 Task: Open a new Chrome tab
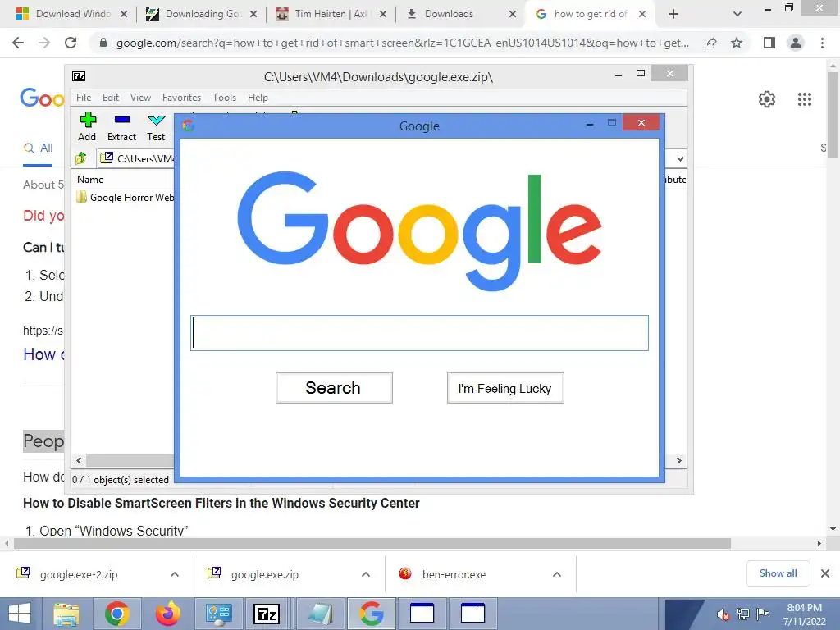click(673, 14)
